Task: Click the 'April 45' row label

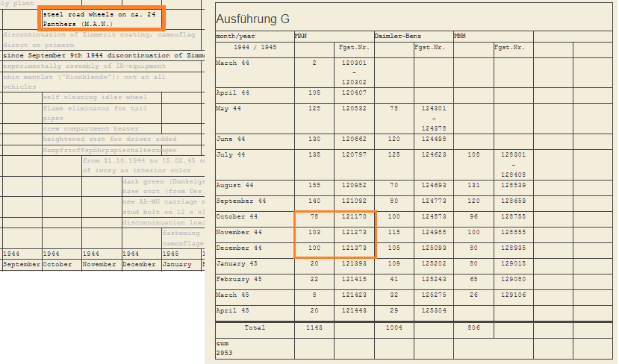Action: pyautogui.click(x=232, y=311)
